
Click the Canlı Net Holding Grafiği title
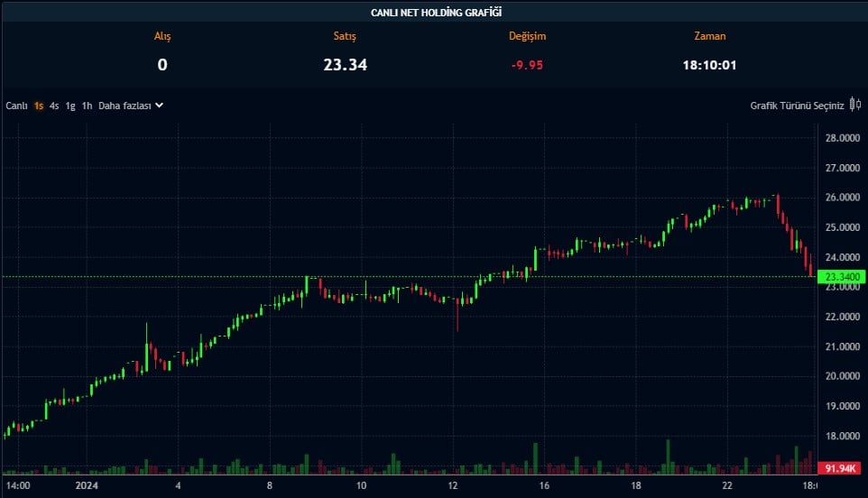(437, 12)
